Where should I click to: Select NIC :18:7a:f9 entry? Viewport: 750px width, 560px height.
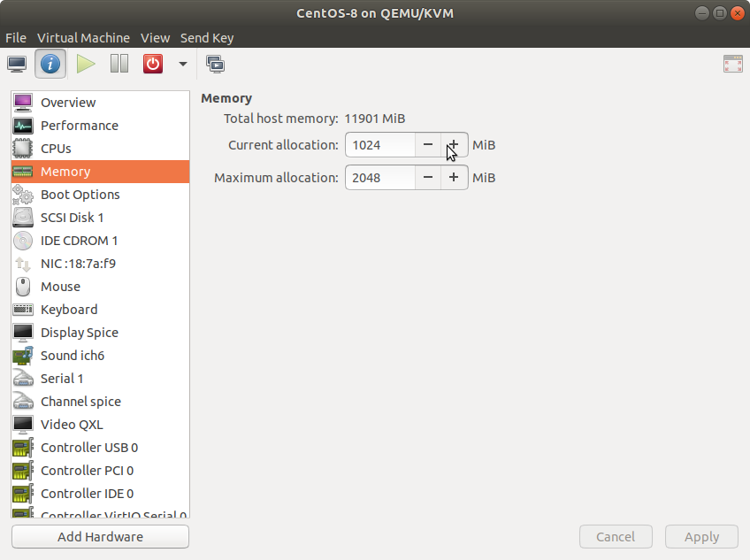click(x=101, y=264)
